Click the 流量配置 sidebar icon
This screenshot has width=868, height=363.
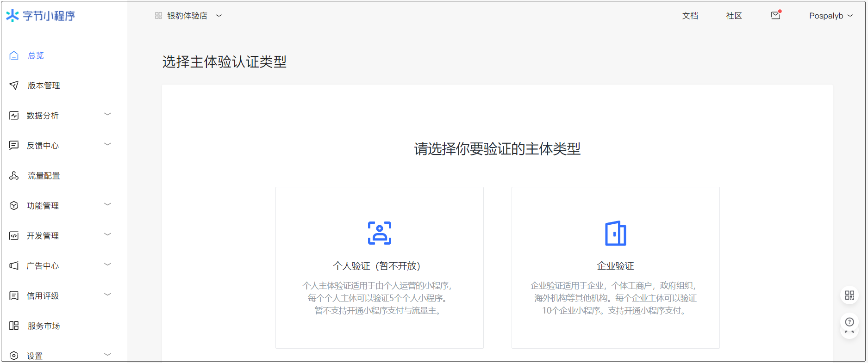coord(14,176)
